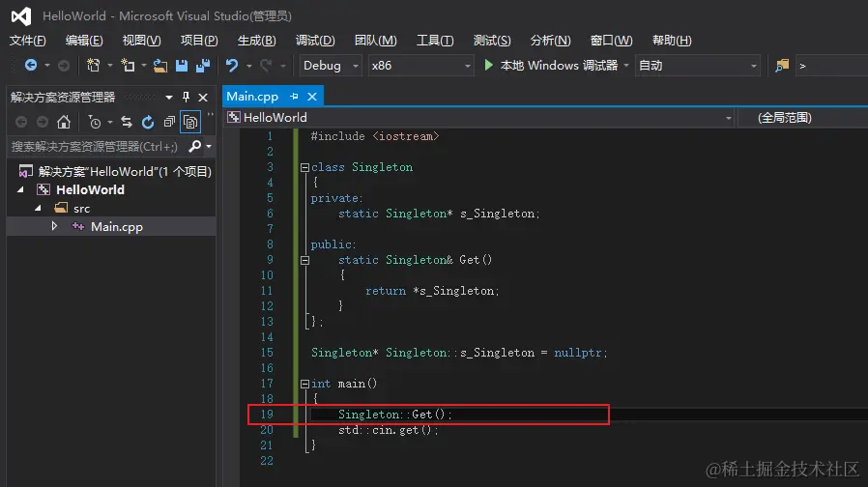This screenshot has width=868, height=487.
Task: Open the 工具(T) menu
Action: tap(435, 41)
